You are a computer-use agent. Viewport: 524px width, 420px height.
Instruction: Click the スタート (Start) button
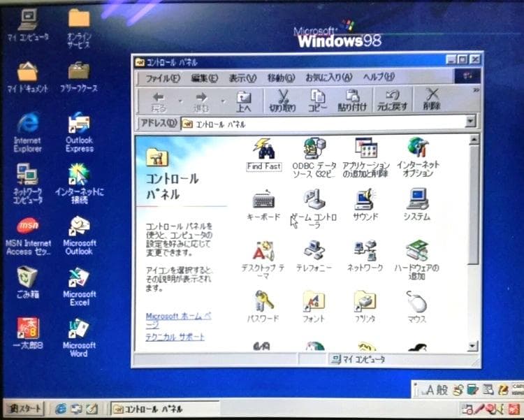coord(24,408)
